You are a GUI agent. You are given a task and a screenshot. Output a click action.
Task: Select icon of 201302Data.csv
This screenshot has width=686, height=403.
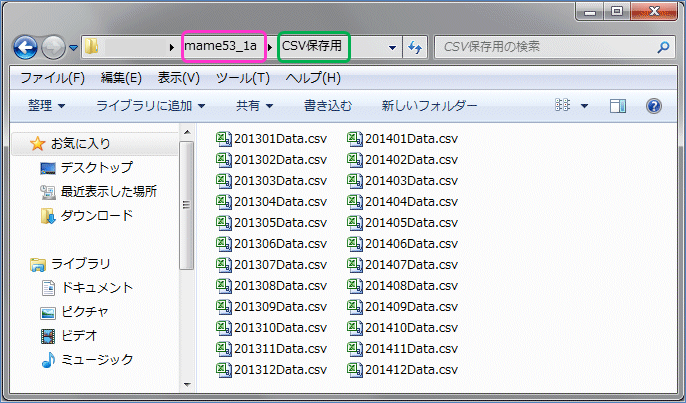pyautogui.click(x=224, y=160)
